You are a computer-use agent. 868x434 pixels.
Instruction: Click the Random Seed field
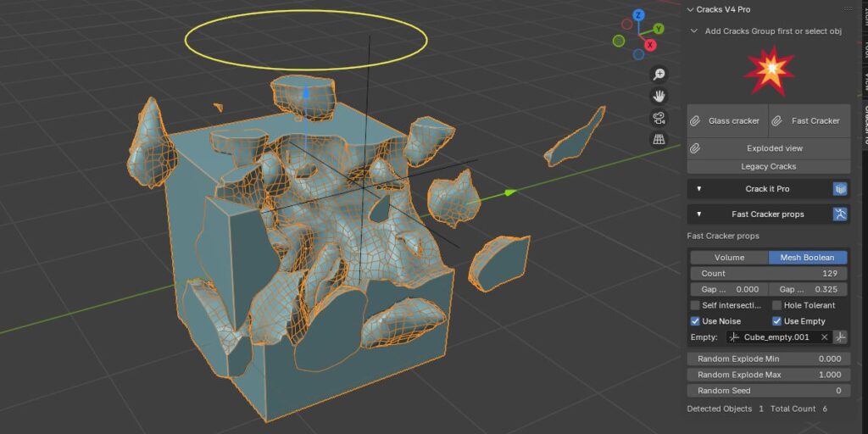(769, 391)
